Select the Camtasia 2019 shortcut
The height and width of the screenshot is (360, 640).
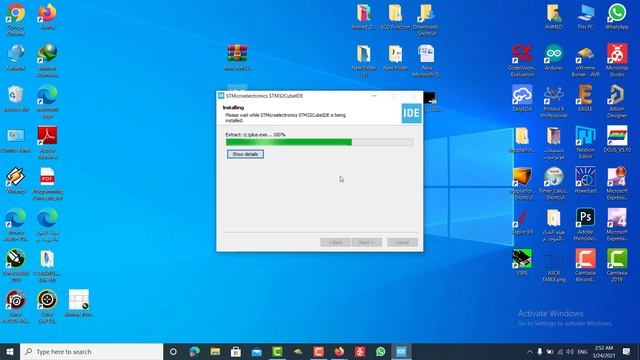point(617,265)
